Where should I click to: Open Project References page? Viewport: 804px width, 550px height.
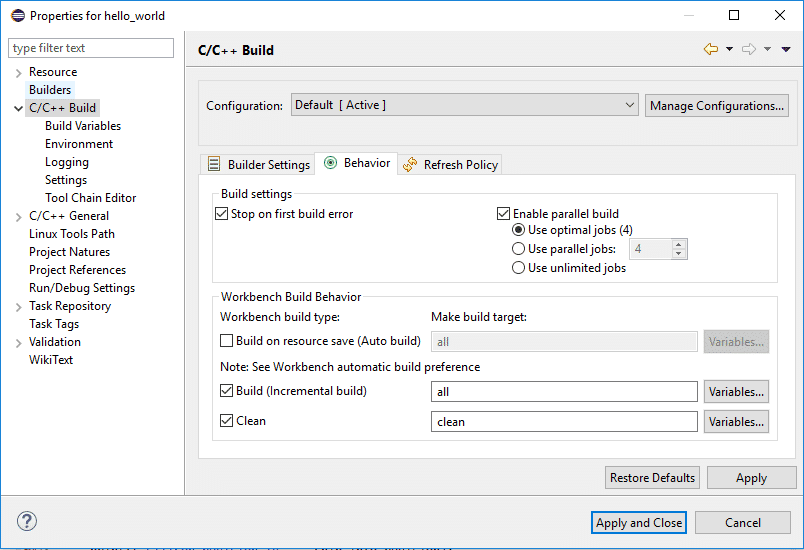click(77, 270)
